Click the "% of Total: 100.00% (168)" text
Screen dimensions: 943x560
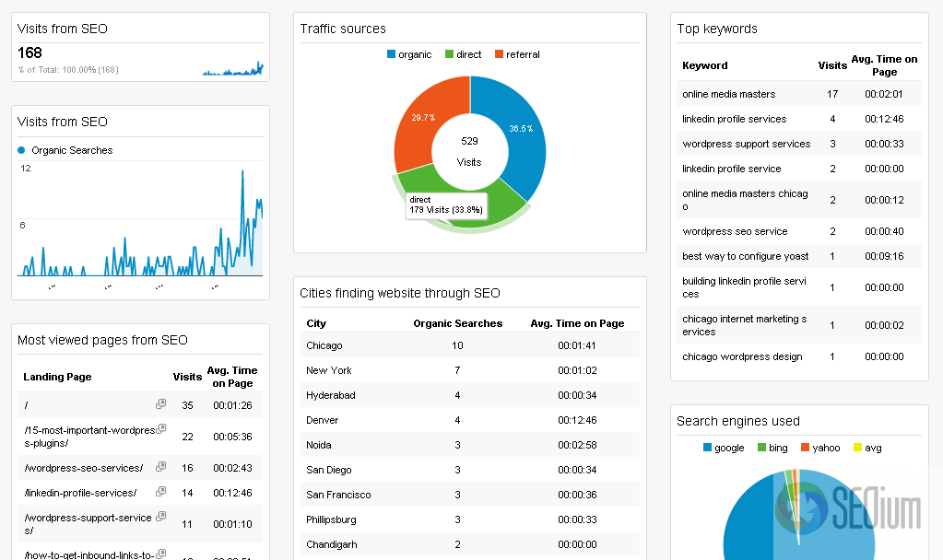point(68,70)
